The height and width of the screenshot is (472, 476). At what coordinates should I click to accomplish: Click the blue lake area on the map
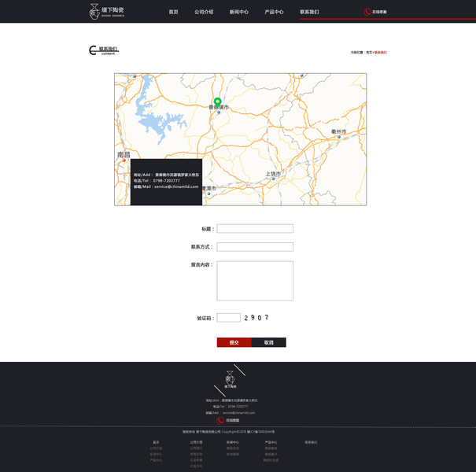pyautogui.click(x=155, y=121)
